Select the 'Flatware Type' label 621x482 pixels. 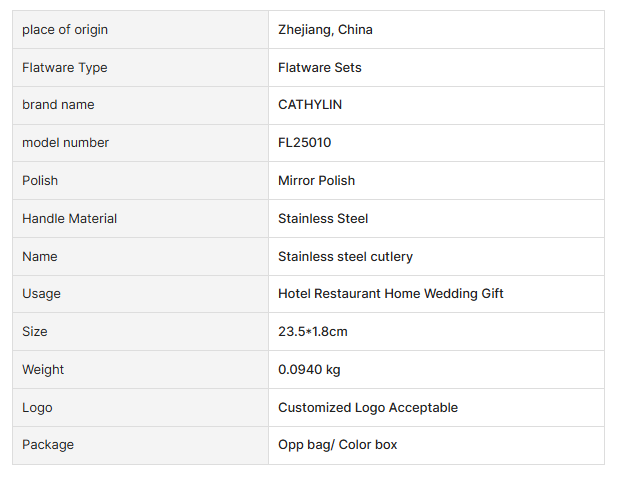pos(65,68)
